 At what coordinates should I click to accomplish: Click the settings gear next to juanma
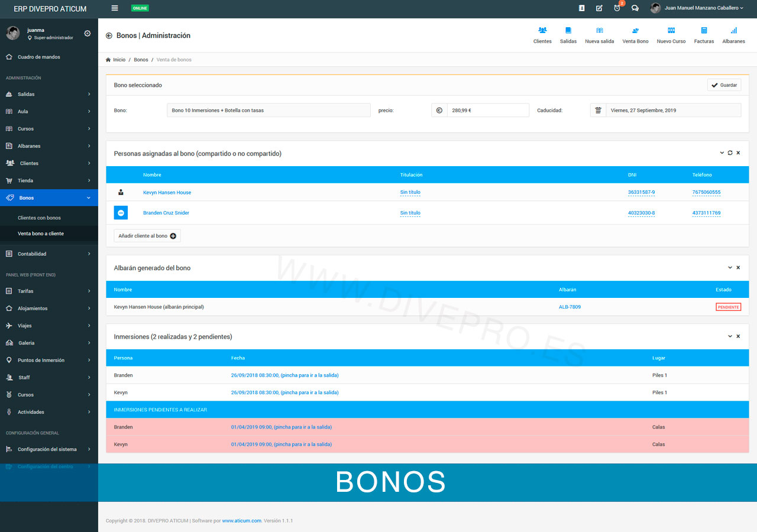point(88,34)
